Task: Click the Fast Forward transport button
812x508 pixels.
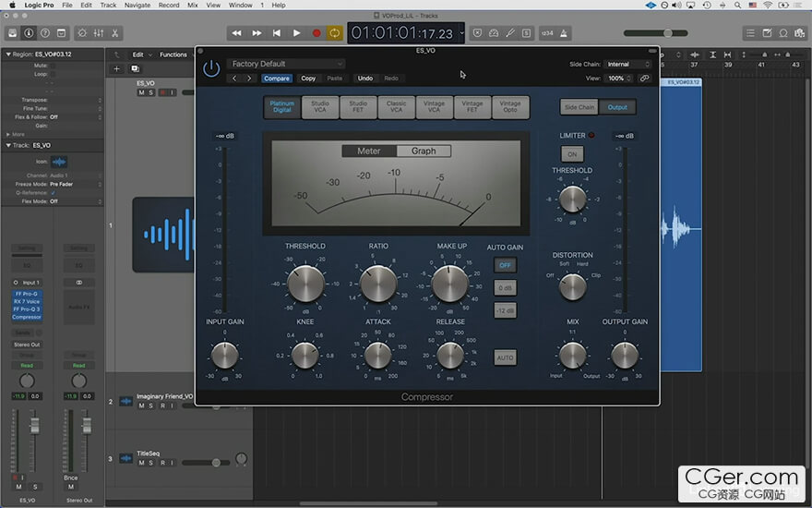Action: 257,33
